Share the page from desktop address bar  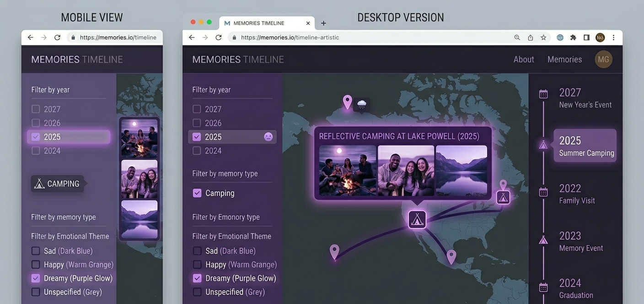click(531, 38)
